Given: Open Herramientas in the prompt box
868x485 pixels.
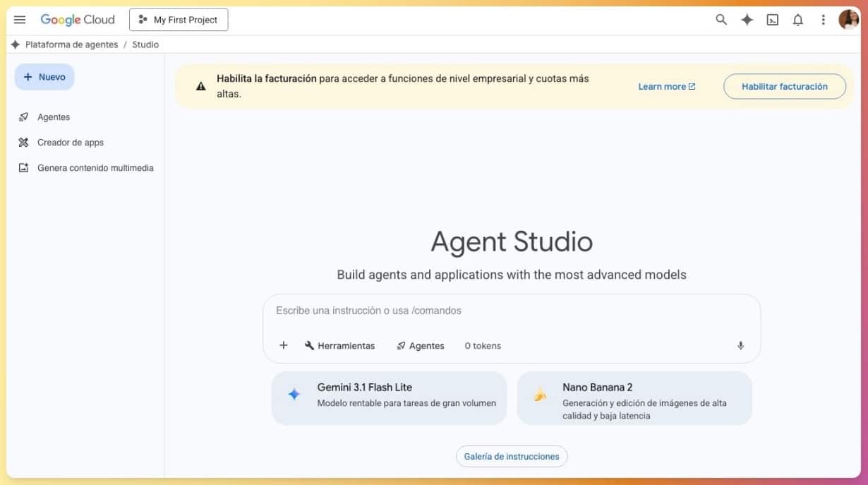Looking at the screenshot, I should [x=340, y=346].
